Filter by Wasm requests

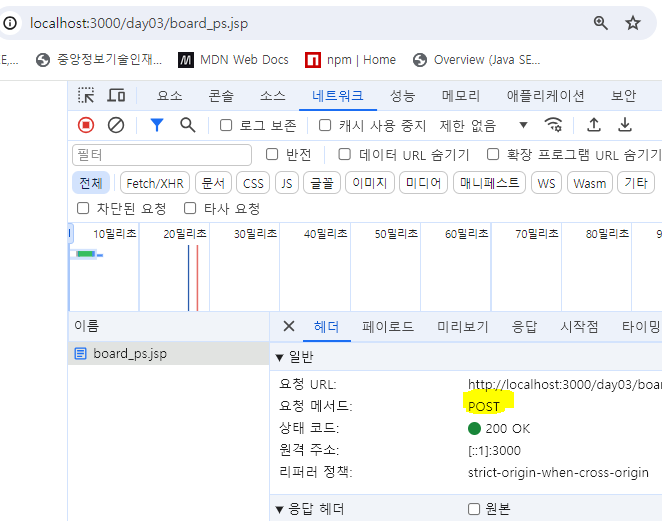589,183
